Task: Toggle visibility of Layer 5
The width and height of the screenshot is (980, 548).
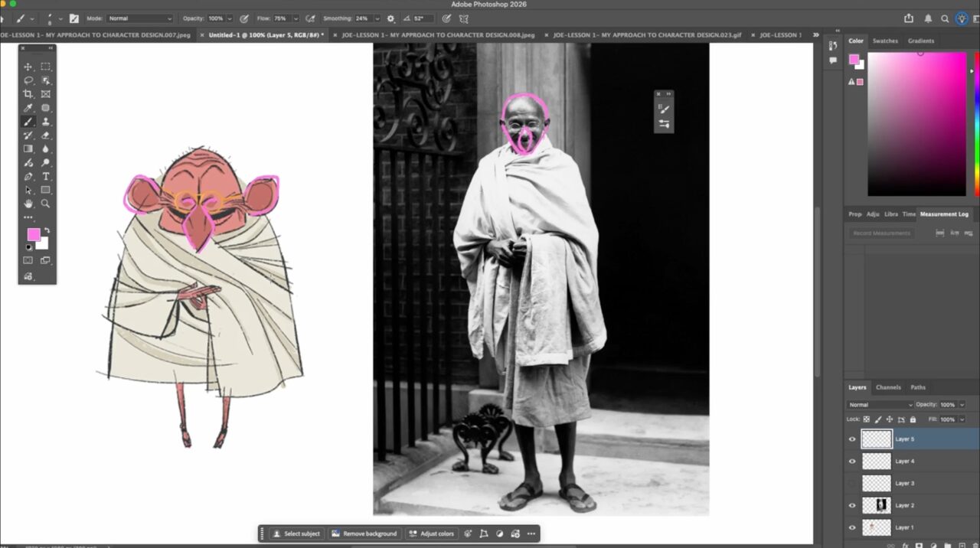Action: (852, 439)
